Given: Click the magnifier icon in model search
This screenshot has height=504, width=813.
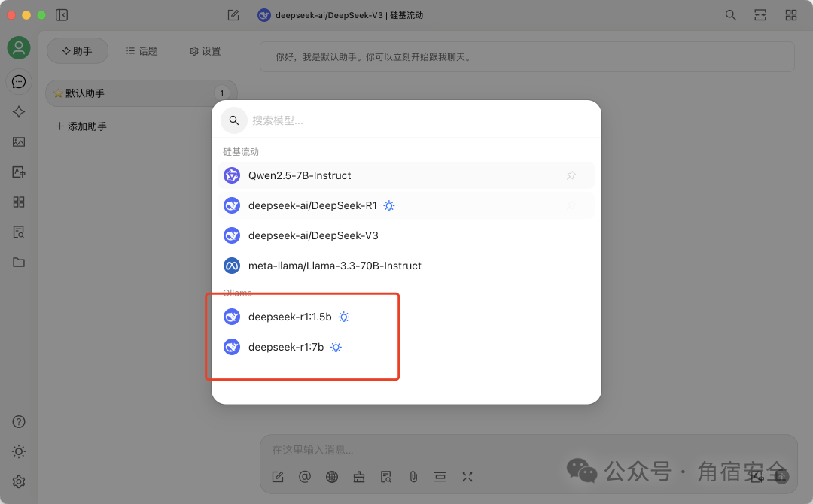Looking at the screenshot, I should pos(234,120).
